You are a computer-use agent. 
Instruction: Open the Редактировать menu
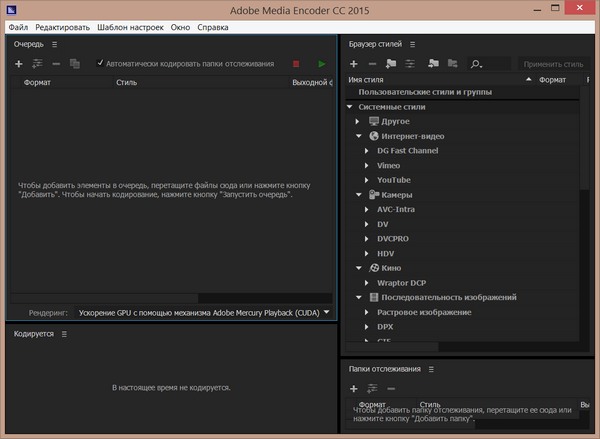[62, 28]
